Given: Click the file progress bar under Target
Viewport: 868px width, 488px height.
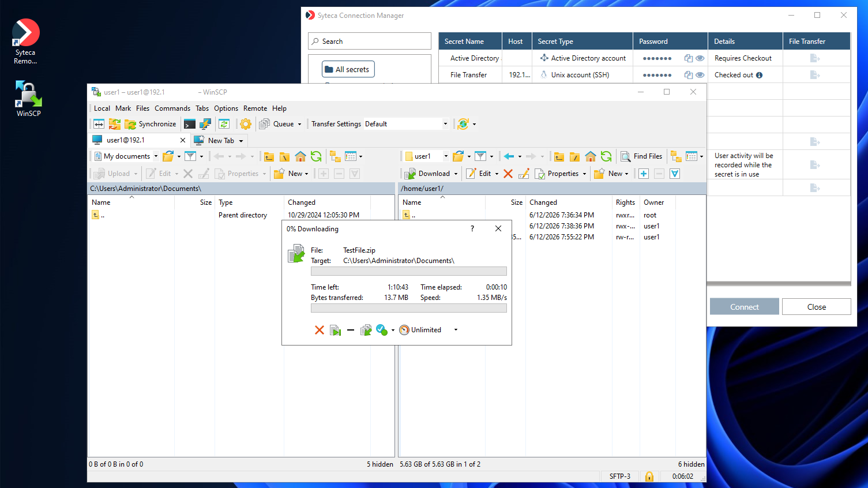Looking at the screenshot, I should tap(408, 271).
